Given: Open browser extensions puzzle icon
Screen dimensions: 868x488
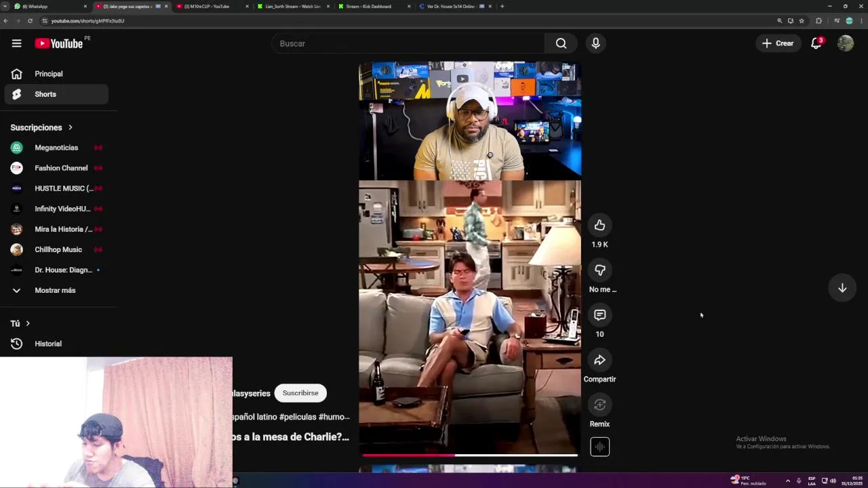Looking at the screenshot, I should [818, 21].
